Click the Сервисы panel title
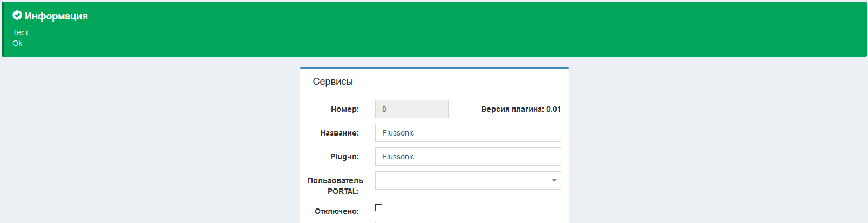 pyautogui.click(x=333, y=82)
